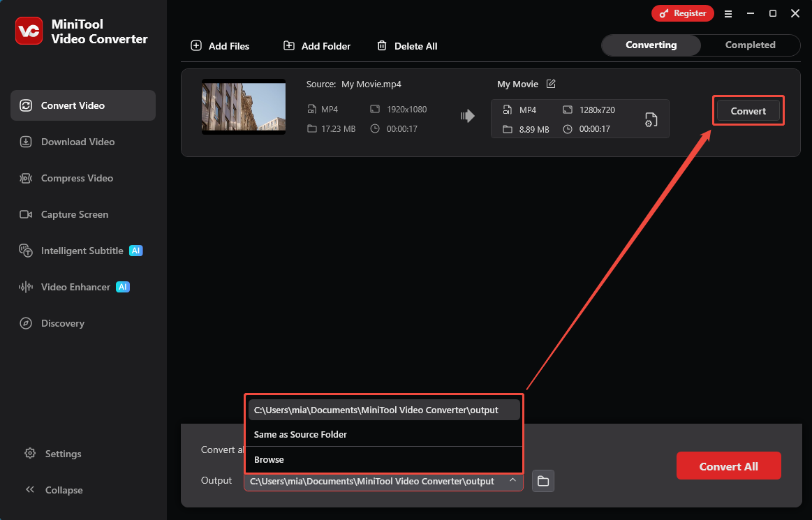Click Delete All to clear list

(407, 46)
